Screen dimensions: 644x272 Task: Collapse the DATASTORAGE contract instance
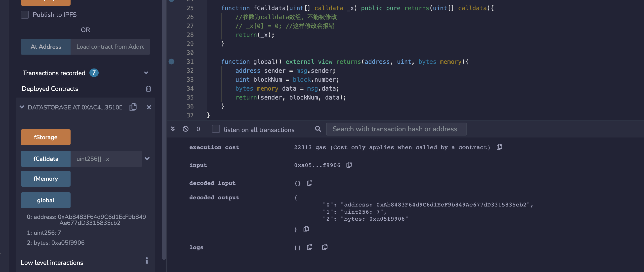pos(22,107)
